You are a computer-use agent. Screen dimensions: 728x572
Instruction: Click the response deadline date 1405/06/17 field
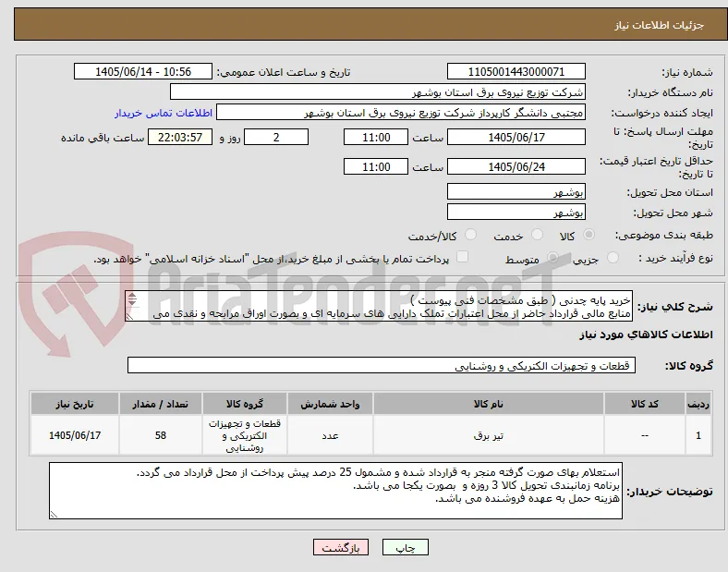pyautogui.click(x=516, y=138)
